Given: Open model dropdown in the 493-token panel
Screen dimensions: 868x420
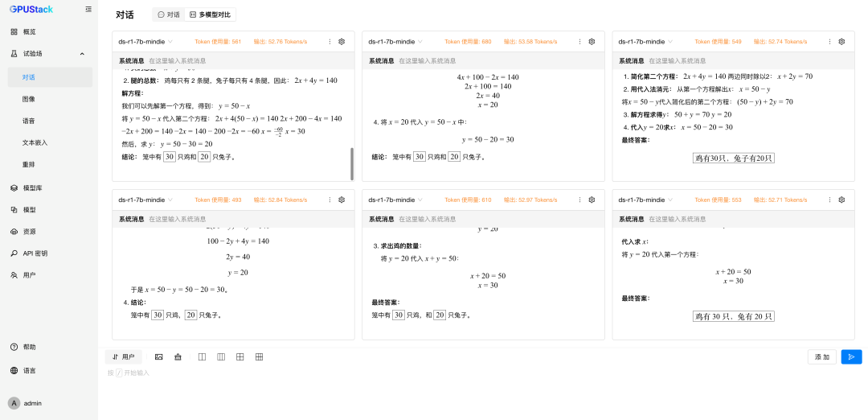Looking at the screenshot, I should click(145, 200).
